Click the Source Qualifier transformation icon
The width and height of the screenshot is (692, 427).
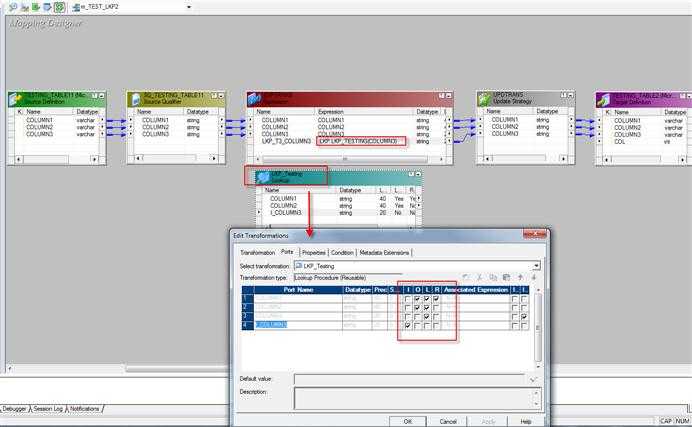(135, 99)
